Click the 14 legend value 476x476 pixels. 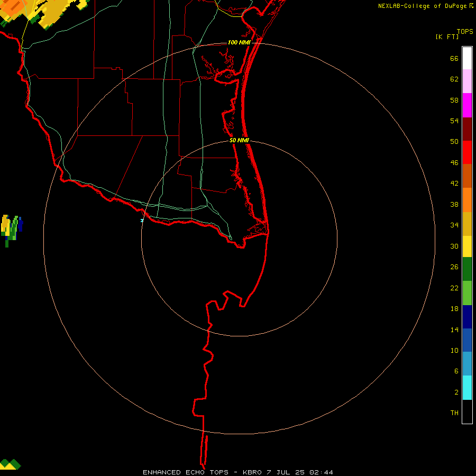pos(454,329)
